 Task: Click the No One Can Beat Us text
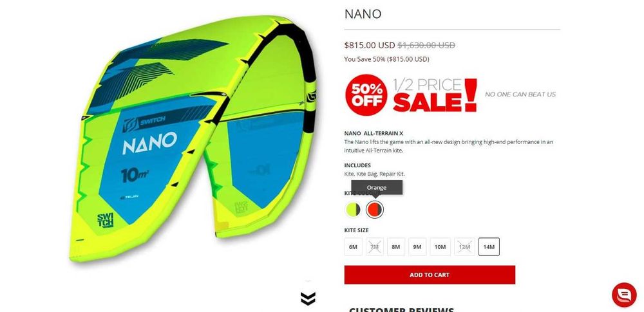[520, 95]
